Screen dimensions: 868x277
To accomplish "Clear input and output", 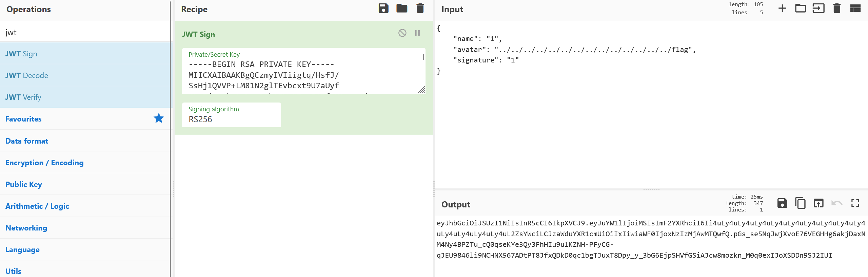I will [837, 8].
